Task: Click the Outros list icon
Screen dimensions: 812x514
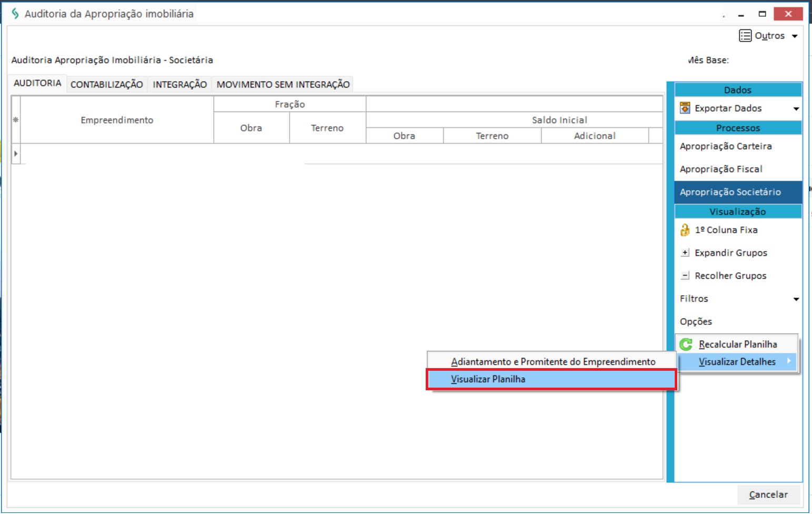Action: click(x=745, y=36)
